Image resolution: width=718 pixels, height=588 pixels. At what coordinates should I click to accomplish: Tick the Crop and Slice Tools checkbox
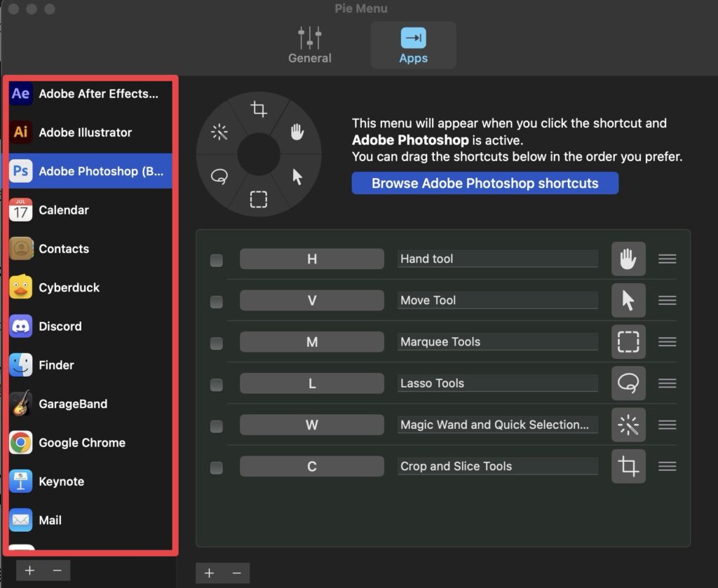216,467
